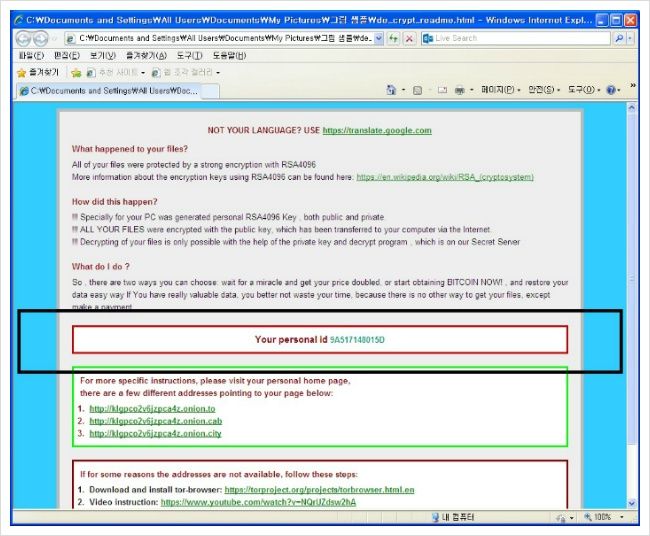This screenshot has height=536, width=650.
Task: Open the 페이지(P) dropdown menu
Action: pyautogui.click(x=500, y=90)
